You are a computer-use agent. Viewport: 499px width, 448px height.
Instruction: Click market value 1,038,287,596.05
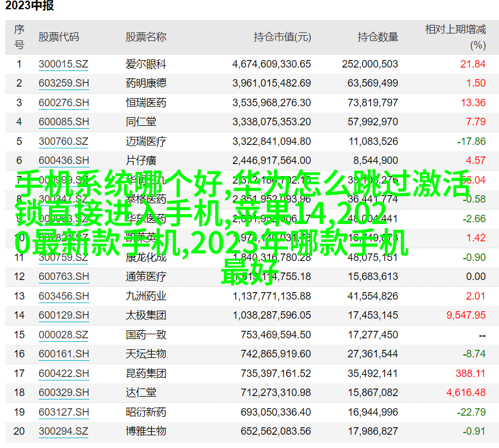(272, 315)
